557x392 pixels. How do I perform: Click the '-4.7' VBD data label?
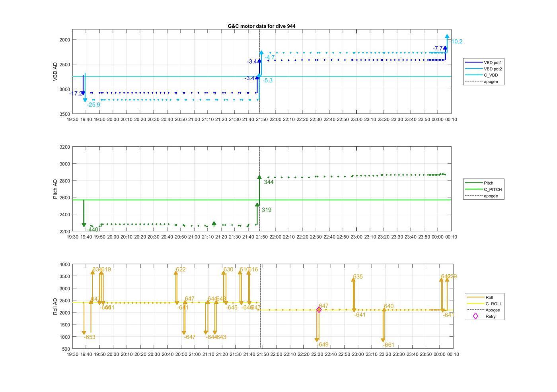[x=270, y=58]
